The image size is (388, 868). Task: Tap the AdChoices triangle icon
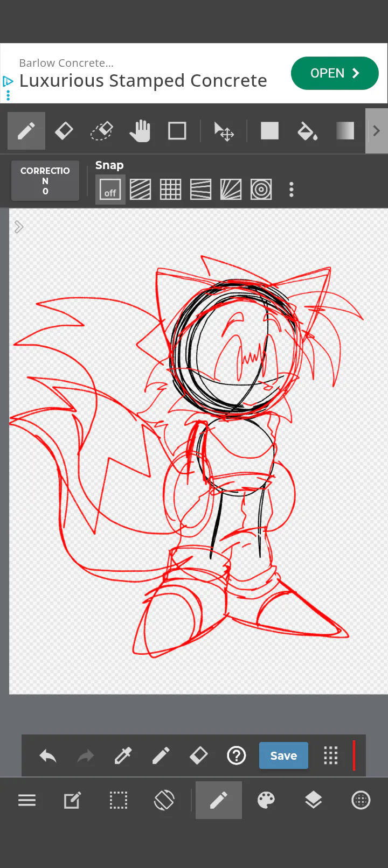(x=8, y=81)
